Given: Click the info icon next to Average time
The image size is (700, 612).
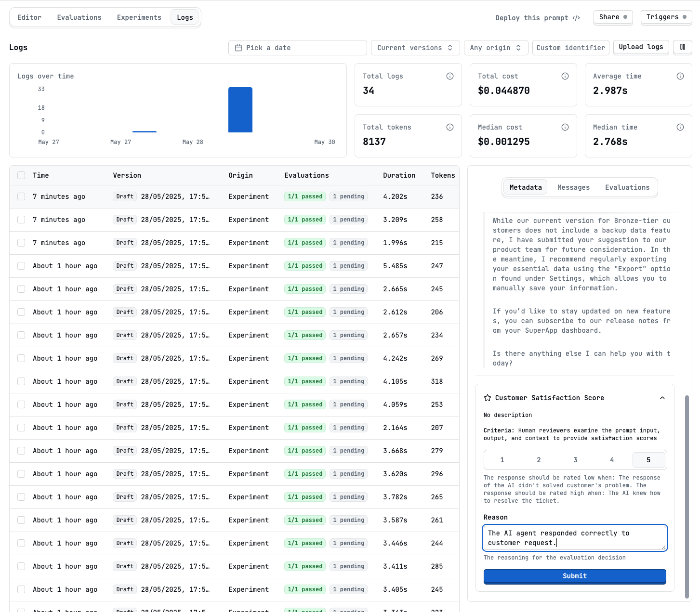Looking at the screenshot, I should pos(680,76).
